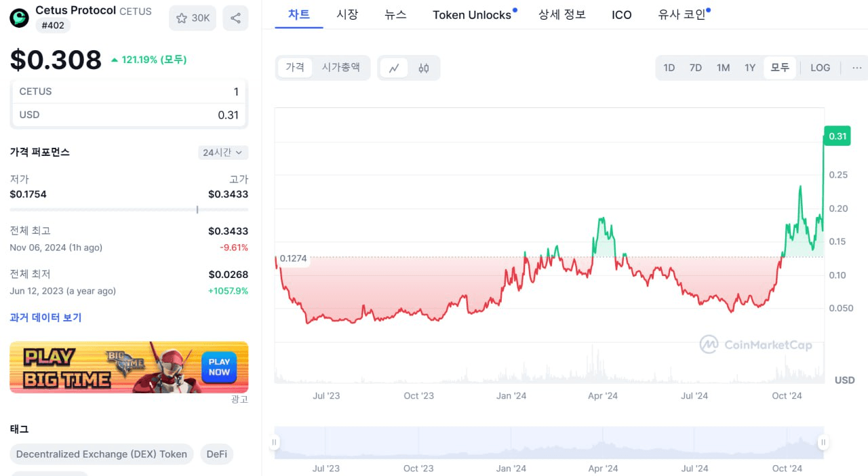Screen dimensions: 868x476
Task: Open the 상세 정보 tab
Action: point(562,14)
